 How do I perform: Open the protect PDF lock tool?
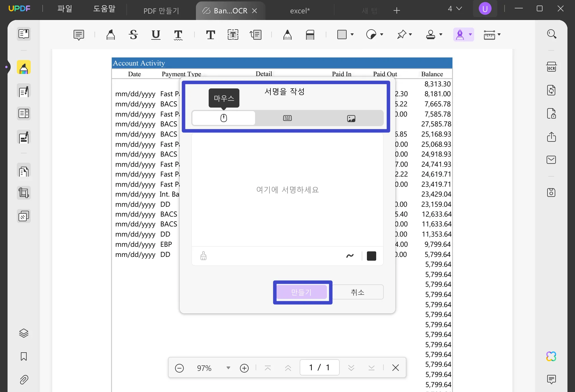coord(552,114)
